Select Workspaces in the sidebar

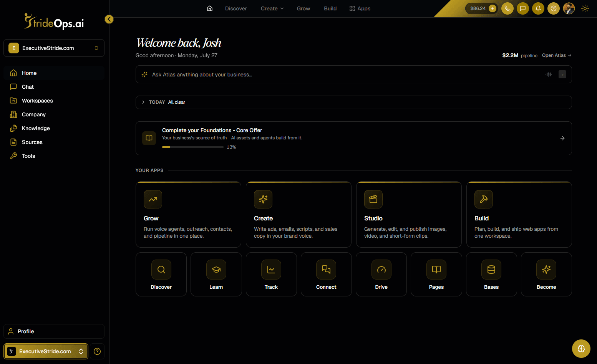coord(54,101)
